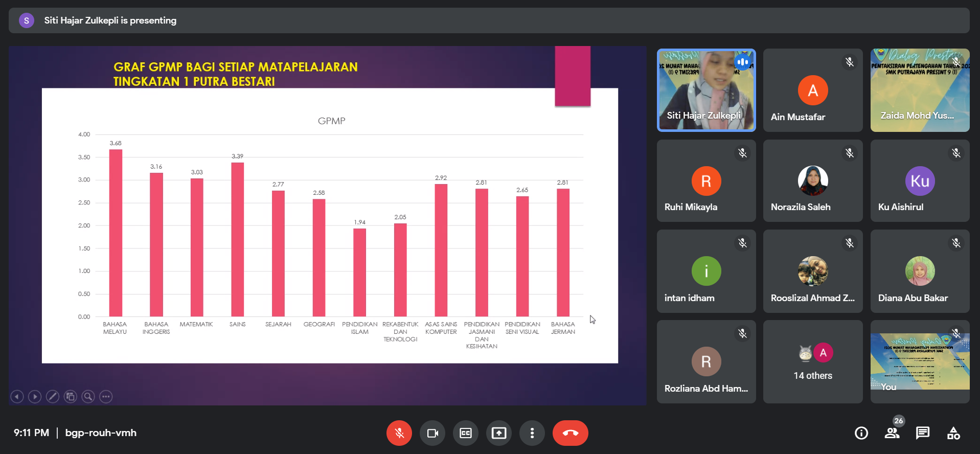Screen dimensions: 980x454
Task: Click the Norazila Saleh participant tile
Action: (x=812, y=181)
